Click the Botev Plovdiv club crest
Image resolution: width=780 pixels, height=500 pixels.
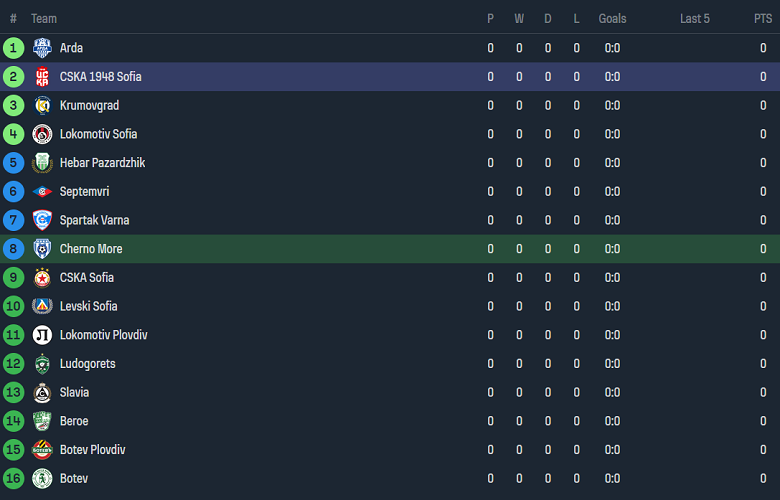tap(42, 450)
